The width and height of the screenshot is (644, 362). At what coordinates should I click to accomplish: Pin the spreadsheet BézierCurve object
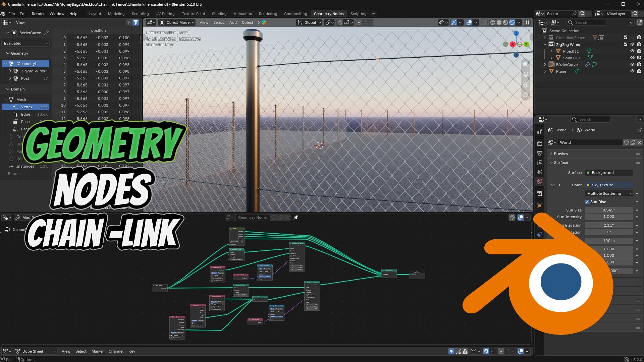(47, 33)
